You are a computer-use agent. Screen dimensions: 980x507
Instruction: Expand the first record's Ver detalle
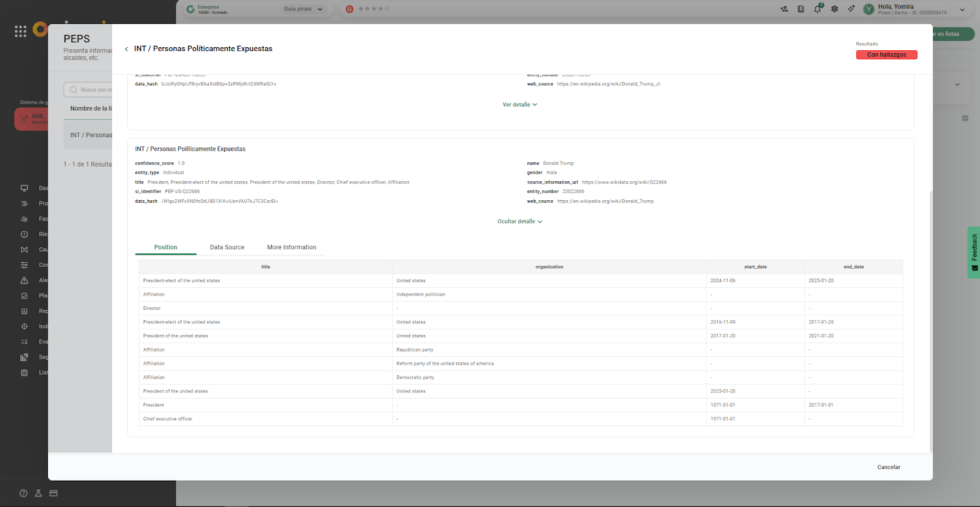pos(519,105)
